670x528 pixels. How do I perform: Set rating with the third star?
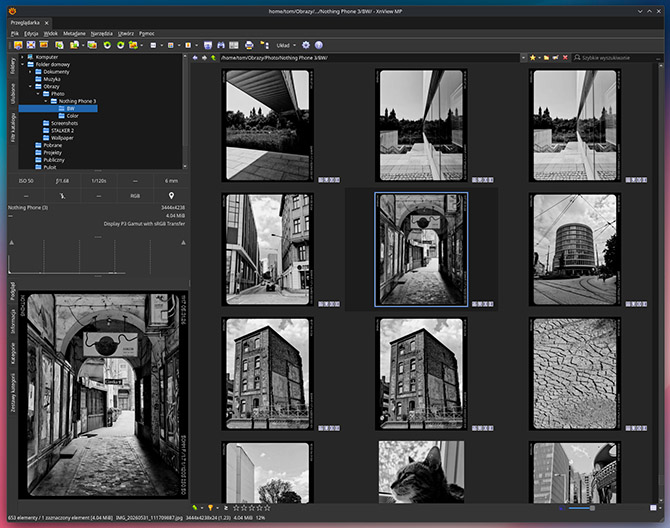point(251,507)
